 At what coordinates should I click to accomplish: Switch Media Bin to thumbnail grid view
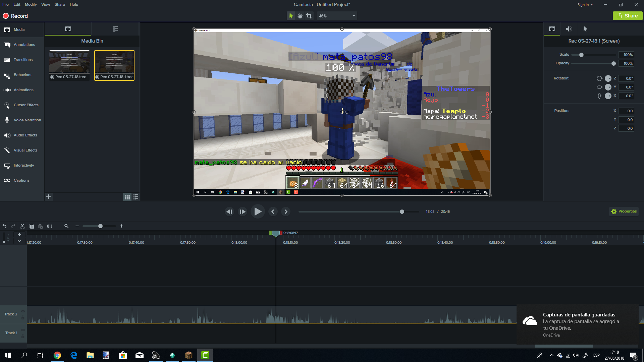[x=127, y=197]
